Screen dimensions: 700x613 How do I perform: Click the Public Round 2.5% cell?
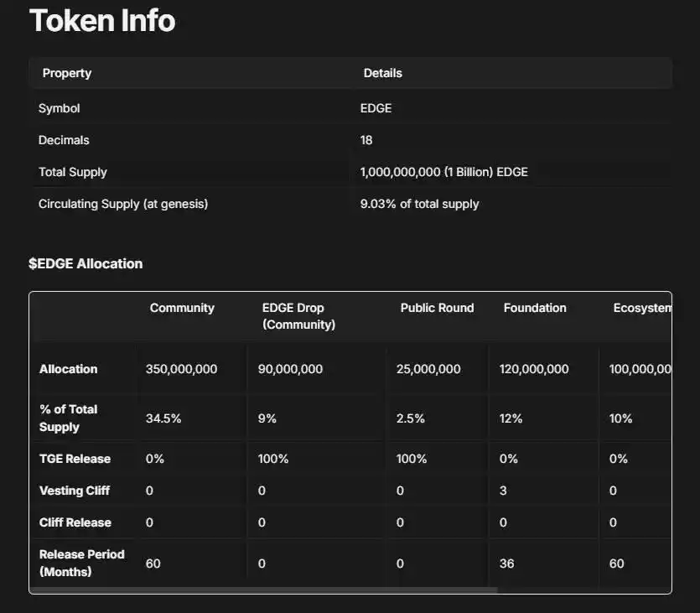click(x=410, y=418)
